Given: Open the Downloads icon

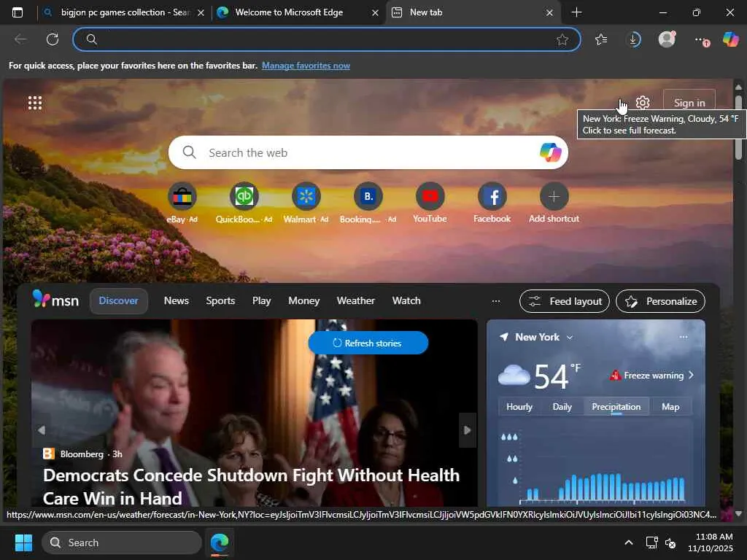Looking at the screenshot, I should point(634,39).
